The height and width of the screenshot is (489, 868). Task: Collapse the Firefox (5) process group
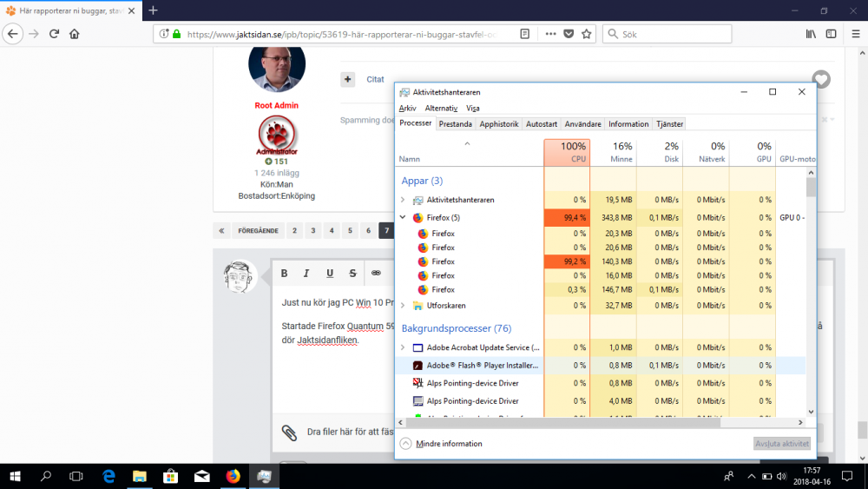403,218
